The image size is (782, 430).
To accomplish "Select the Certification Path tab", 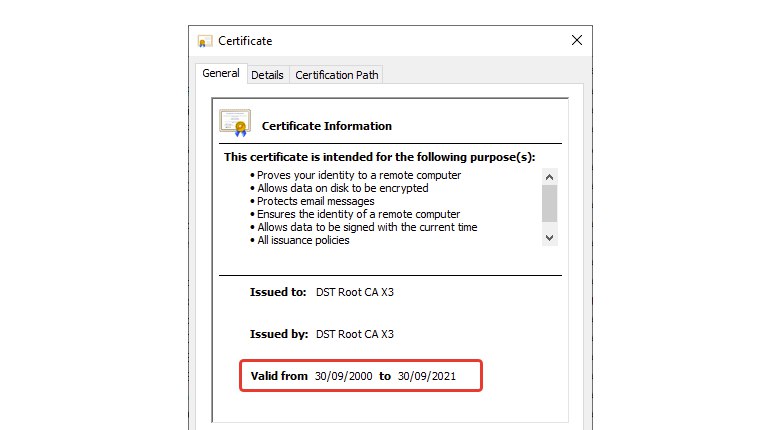I will point(337,75).
